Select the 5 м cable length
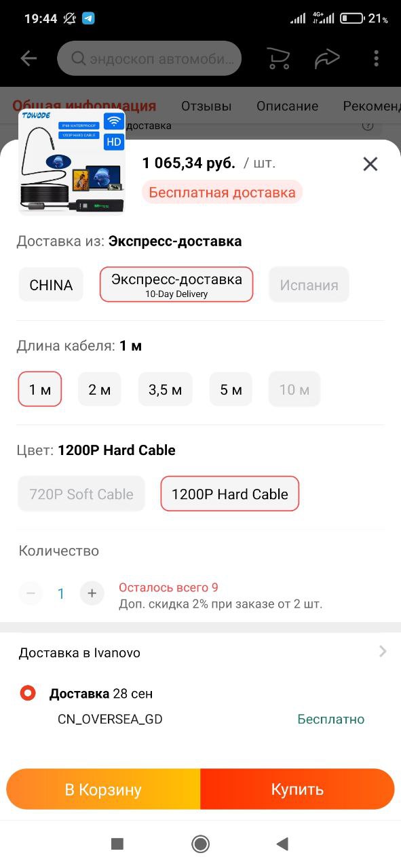 [231, 390]
